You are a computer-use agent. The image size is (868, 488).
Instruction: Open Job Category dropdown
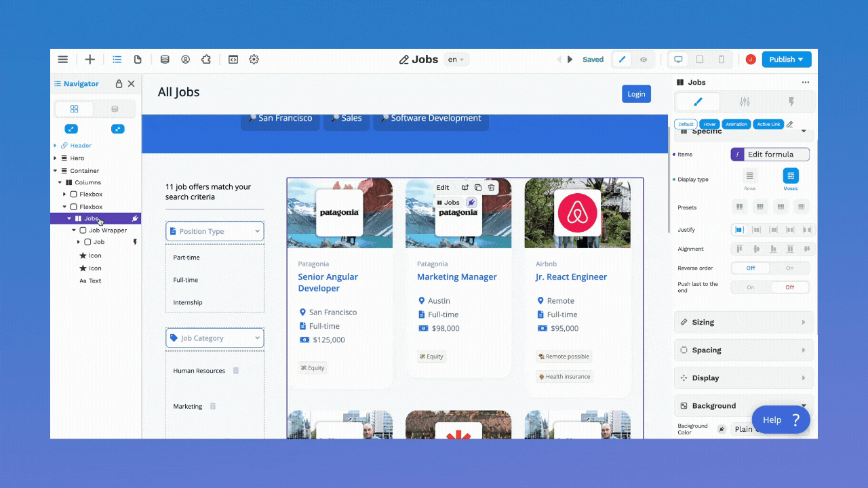[215, 338]
